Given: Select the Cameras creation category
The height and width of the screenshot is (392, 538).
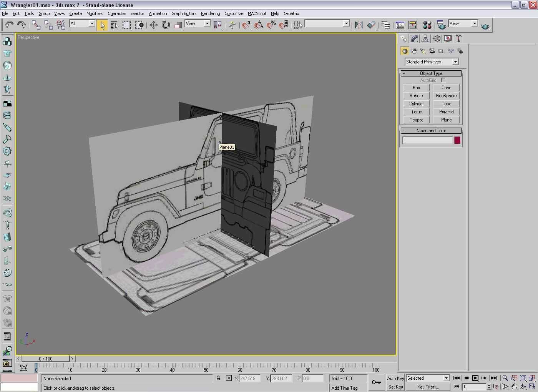Looking at the screenshot, I should click(432, 51).
